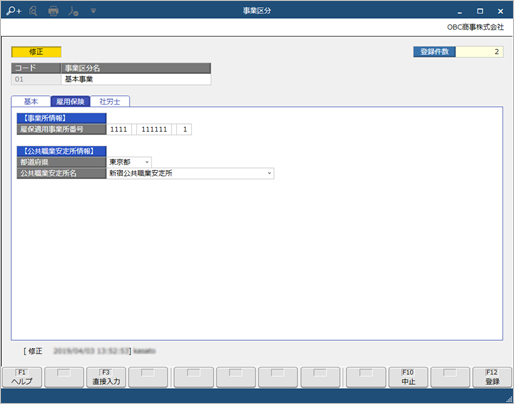
Task: Click the PDF output icon
Action: (73, 11)
